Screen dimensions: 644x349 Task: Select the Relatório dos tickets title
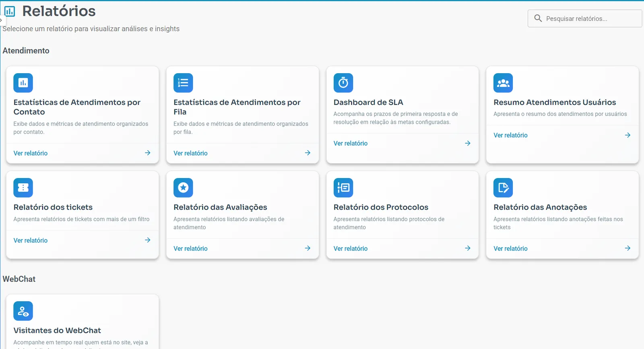click(x=53, y=207)
